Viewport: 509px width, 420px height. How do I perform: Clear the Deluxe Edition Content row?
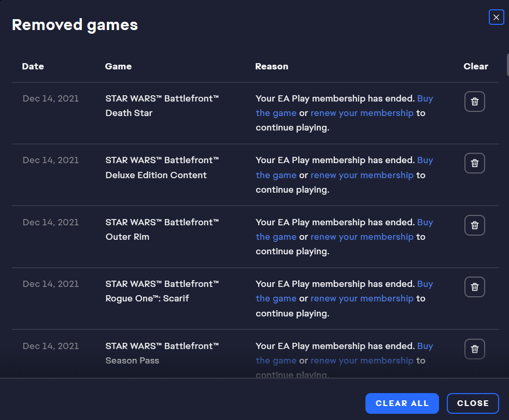(474, 163)
